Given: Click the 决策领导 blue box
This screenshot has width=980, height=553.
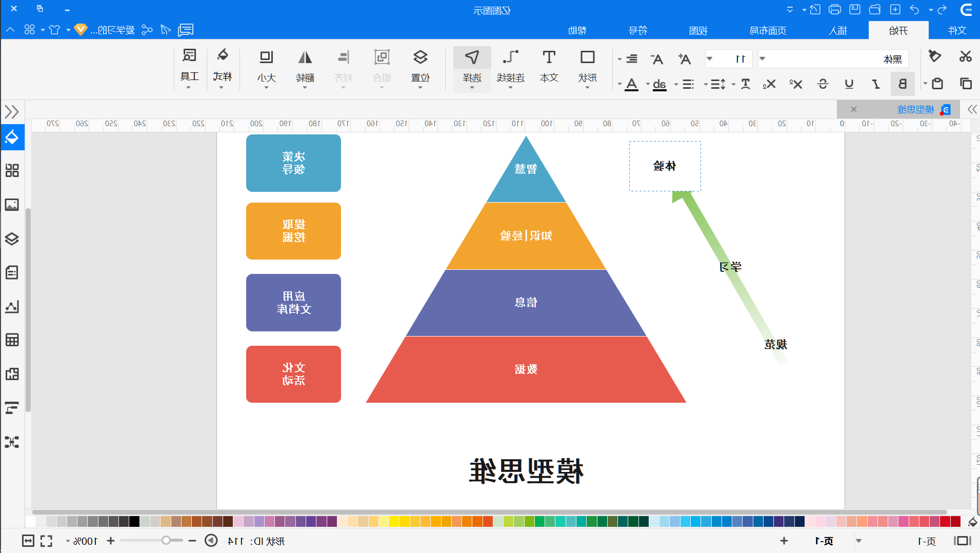Looking at the screenshot, I should tap(293, 163).
